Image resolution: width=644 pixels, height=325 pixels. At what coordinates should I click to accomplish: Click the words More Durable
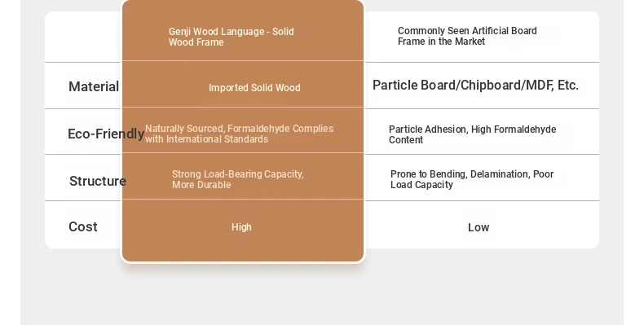201,185
